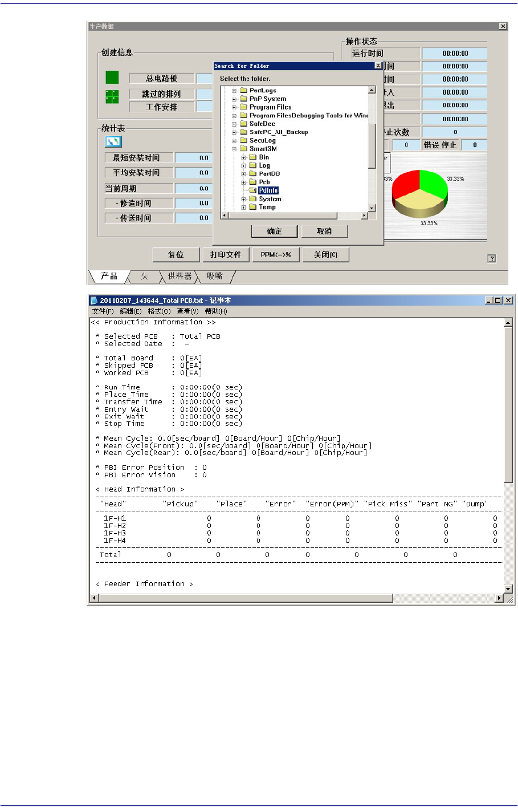Select the Log folder in tree
The height and width of the screenshot is (812, 518).
pyautogui.click(x=264, y=165)
